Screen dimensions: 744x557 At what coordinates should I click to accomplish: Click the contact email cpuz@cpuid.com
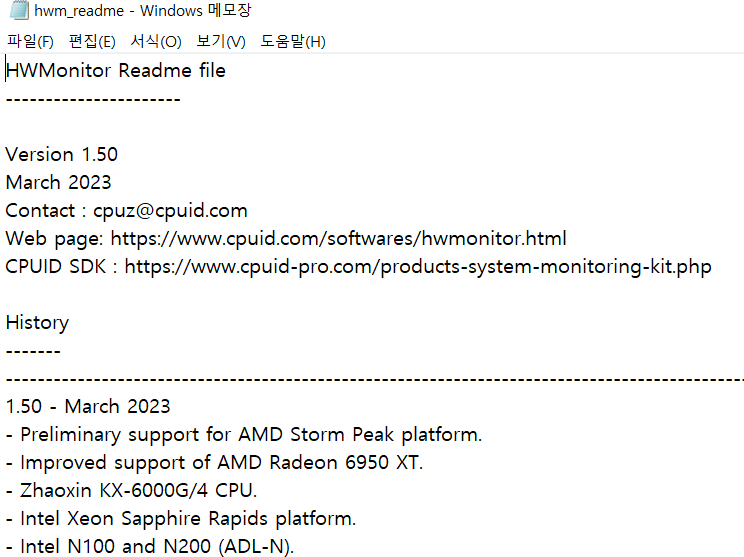[x=170, y=211]
